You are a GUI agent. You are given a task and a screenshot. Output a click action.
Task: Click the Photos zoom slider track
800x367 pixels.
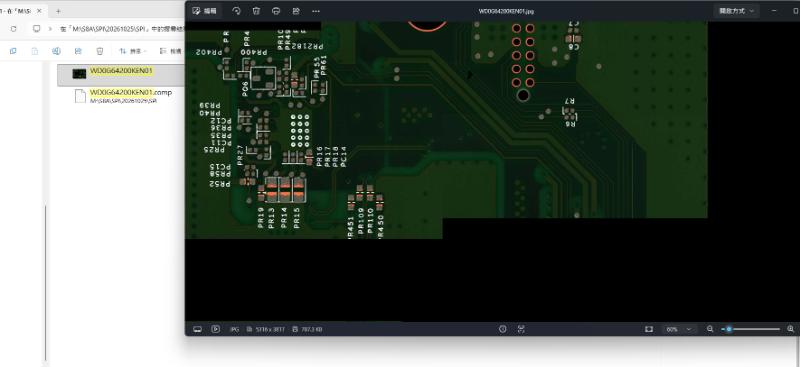pos(751,329)
